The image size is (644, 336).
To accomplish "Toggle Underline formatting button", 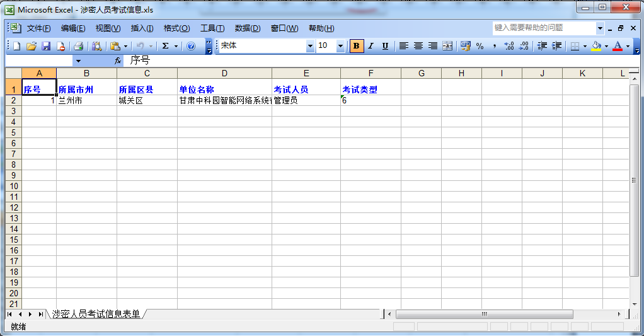I will [x=384, y=46].
